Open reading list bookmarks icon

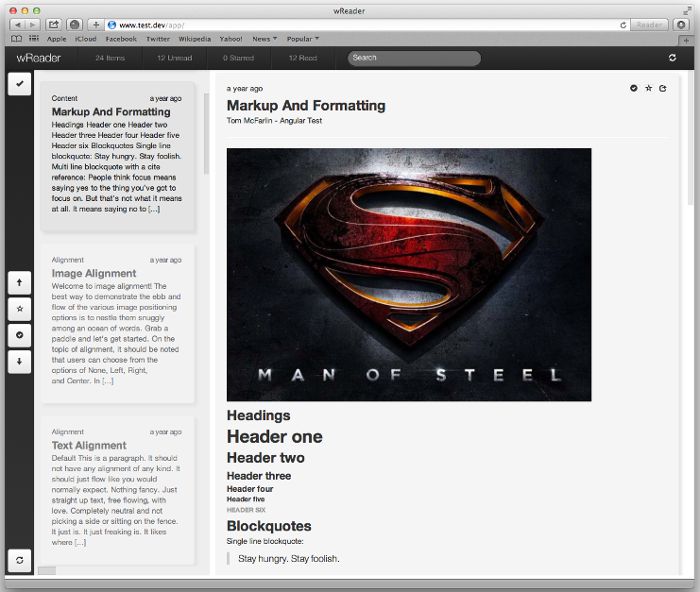coord(17,39)
